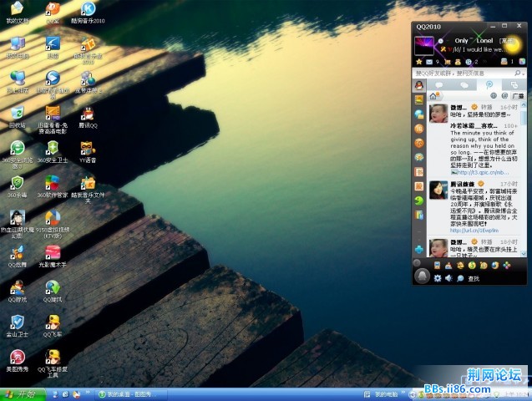Click the home dropdown in microblog panel
Viewport: 532px width, 401px height.
(x=434, y=96)
